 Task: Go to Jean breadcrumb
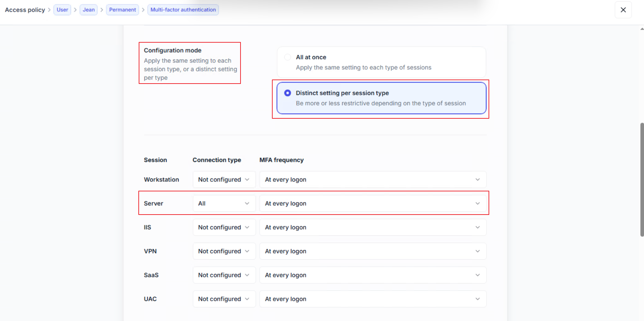88,10
